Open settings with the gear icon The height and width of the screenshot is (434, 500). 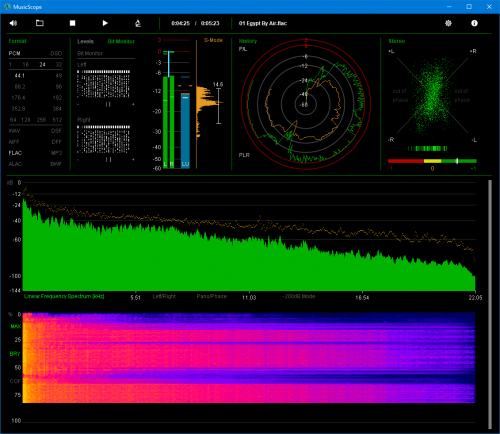[x=448, y=23]
